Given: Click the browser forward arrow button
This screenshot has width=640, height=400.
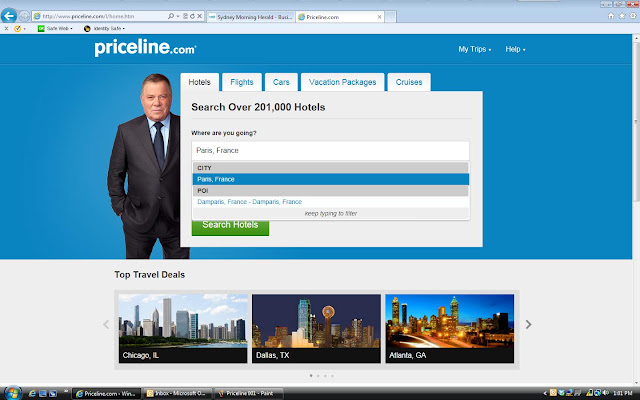Looking at the screenshot, I should pyautogui.click(x=24, y=16).
